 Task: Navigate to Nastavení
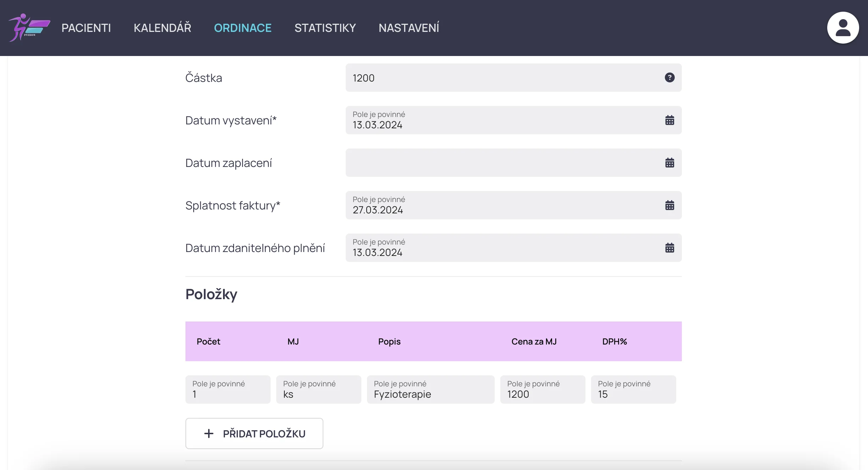click(x=409, y=28)
